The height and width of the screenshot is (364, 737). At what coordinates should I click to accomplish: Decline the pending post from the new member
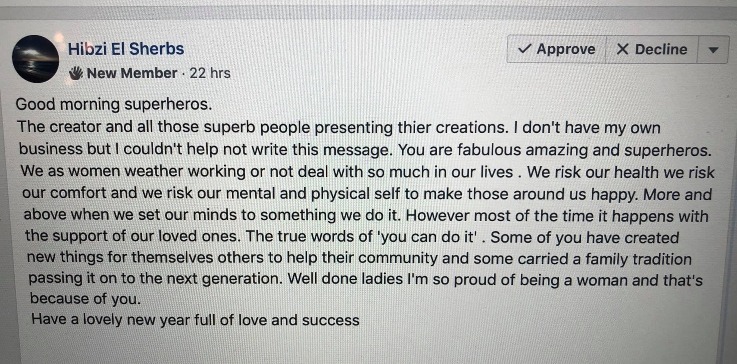pos(651,49)
